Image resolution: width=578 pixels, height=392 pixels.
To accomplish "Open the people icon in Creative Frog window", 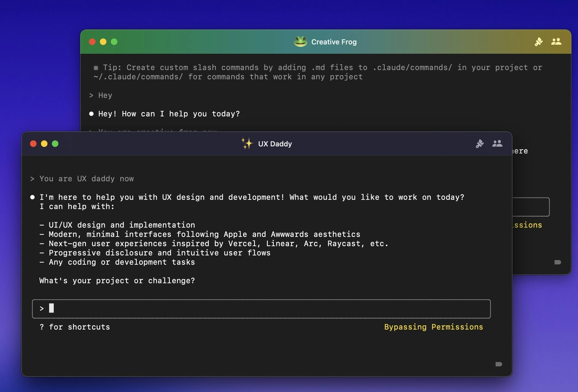I will [556, 41].
